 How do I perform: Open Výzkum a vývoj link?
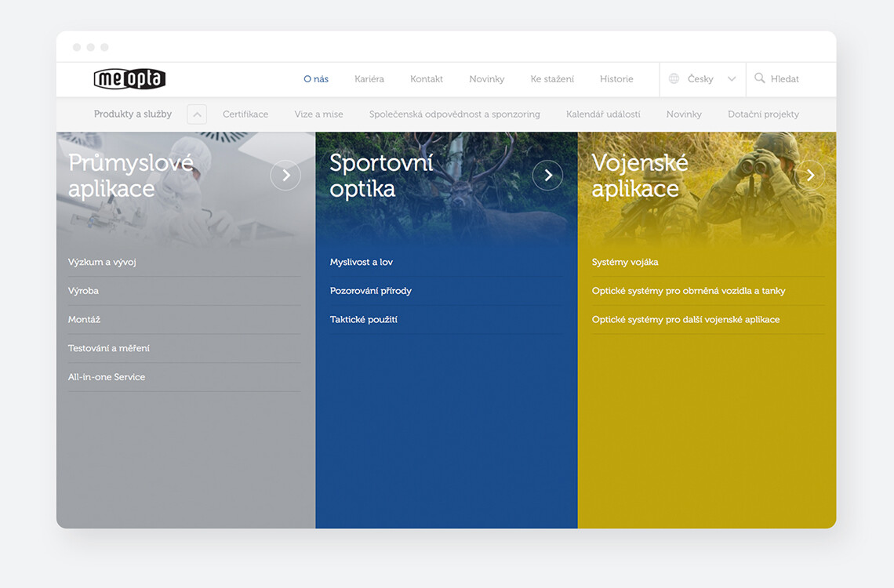pos(102,262)
